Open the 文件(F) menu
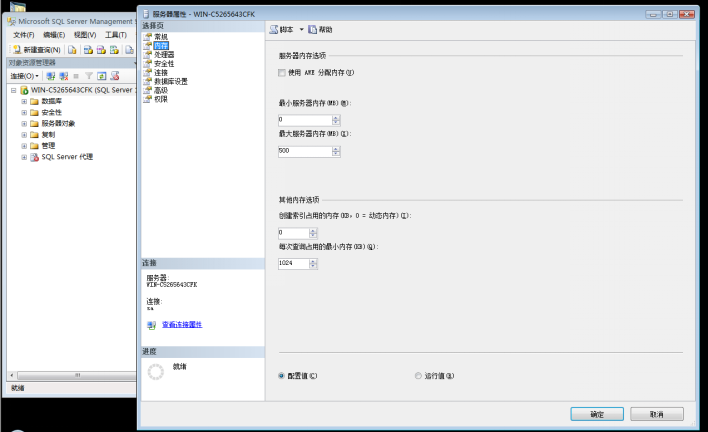 [23, 35]
